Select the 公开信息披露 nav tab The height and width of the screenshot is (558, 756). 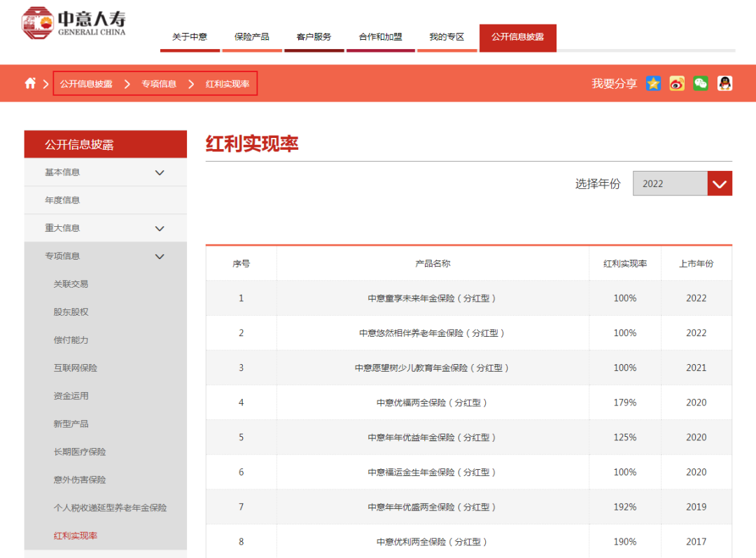pos(518,37)
